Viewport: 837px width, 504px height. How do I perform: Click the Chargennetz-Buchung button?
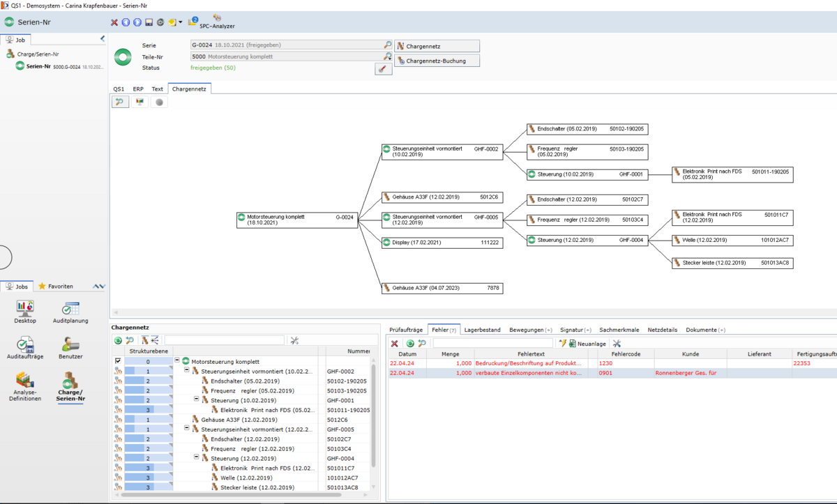click(x=437, y=61)
